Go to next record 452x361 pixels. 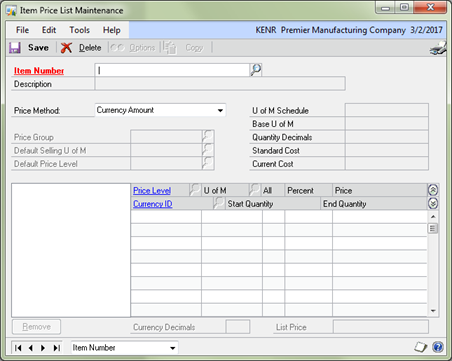tap(43, 348)
